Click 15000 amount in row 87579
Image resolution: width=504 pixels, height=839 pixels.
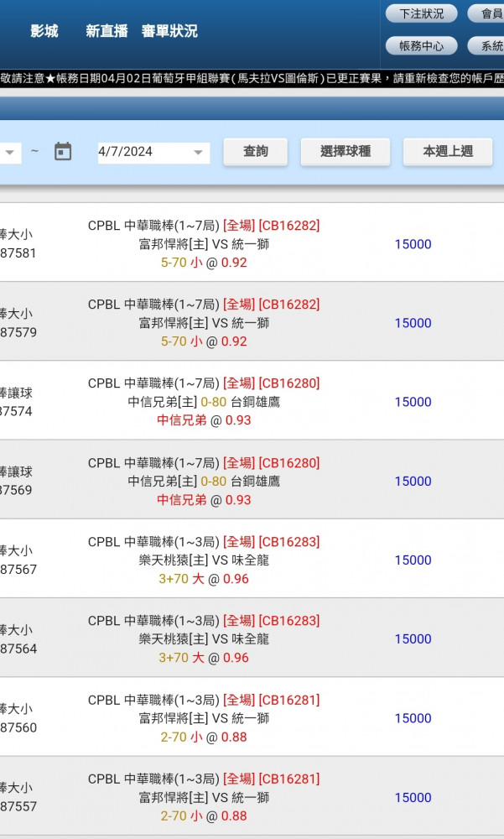413,323
